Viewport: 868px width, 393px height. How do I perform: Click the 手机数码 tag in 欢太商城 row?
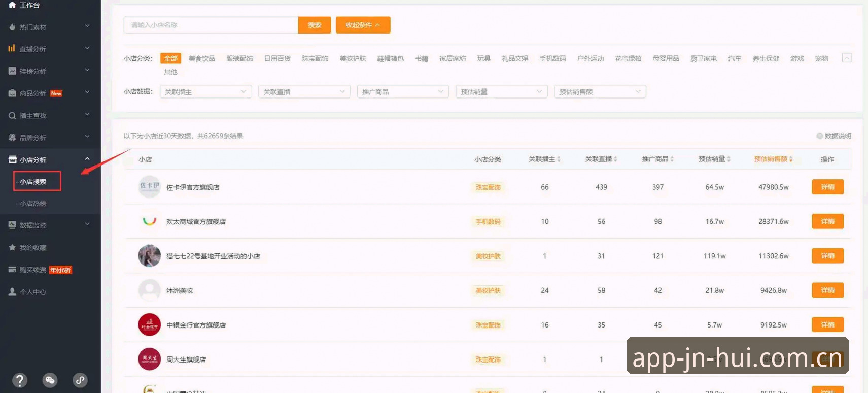point(488,222)
